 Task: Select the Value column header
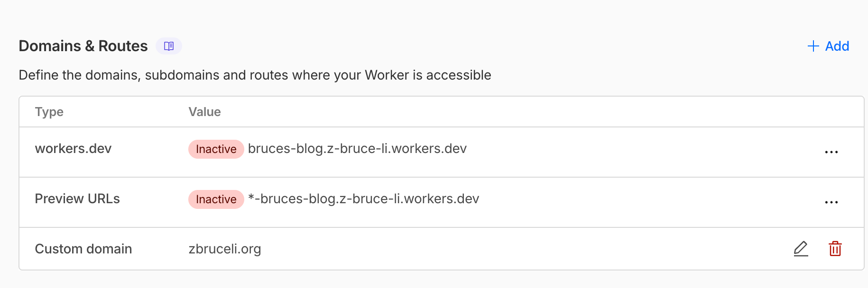(205, 112)
